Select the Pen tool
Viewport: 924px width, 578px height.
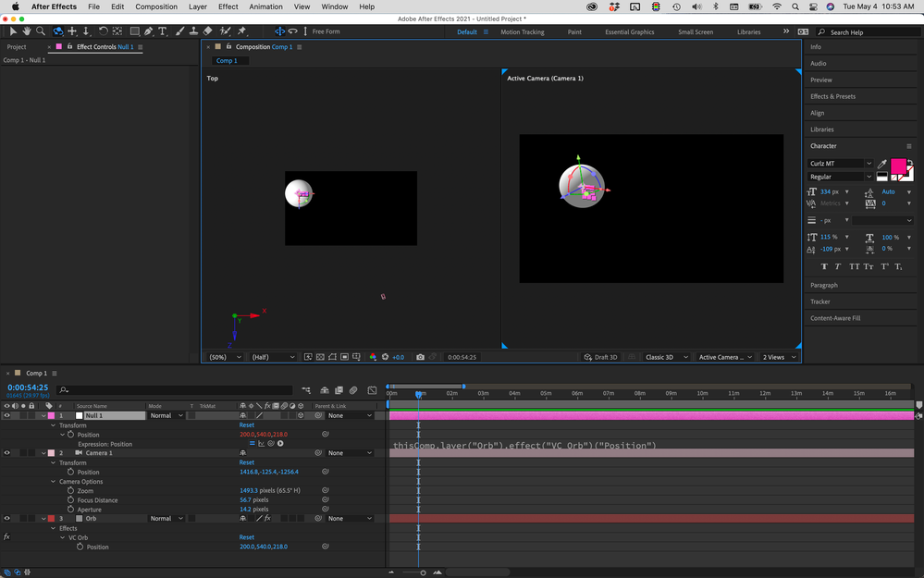149,31
